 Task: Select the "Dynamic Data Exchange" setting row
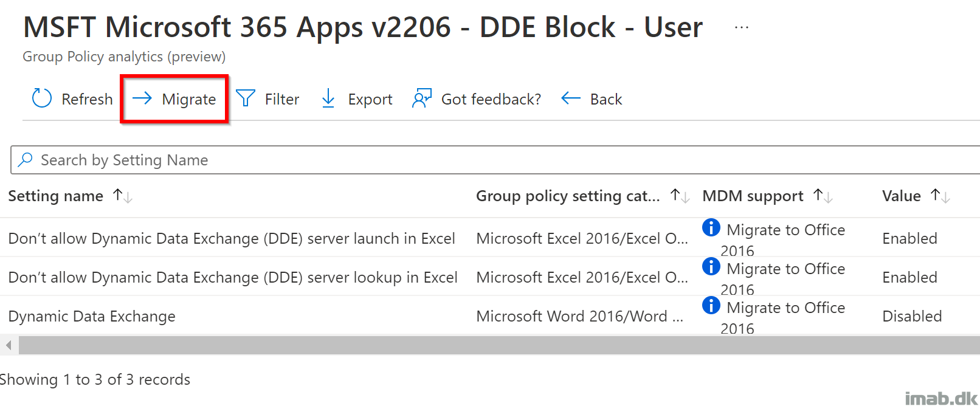point(92,316)
